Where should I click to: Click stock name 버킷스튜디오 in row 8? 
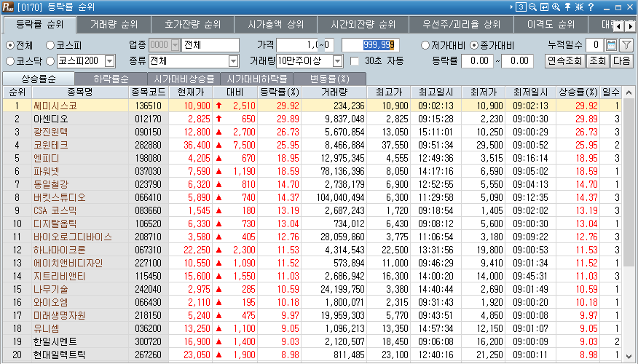point(60,197)
